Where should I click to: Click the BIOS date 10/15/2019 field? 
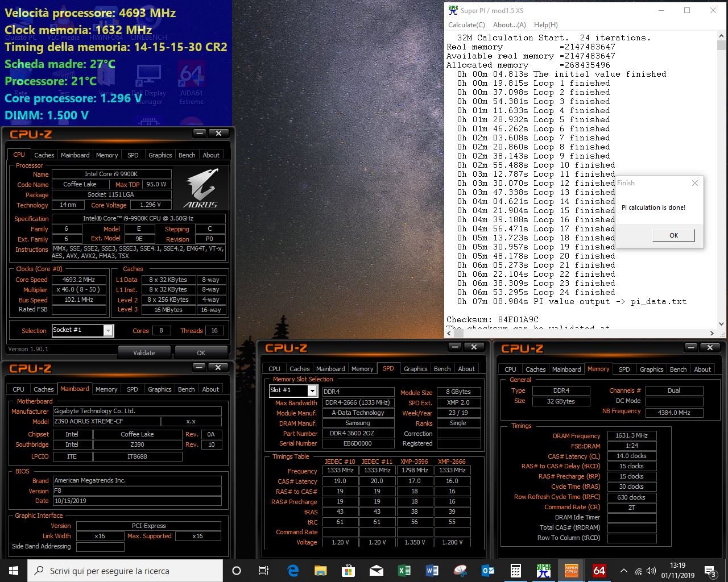pyautogui.click(x=136, y=501)
